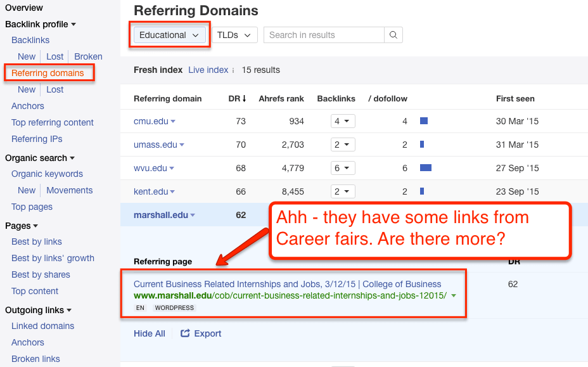
Task: Click the Search in results field
Action: click(324, 35)
